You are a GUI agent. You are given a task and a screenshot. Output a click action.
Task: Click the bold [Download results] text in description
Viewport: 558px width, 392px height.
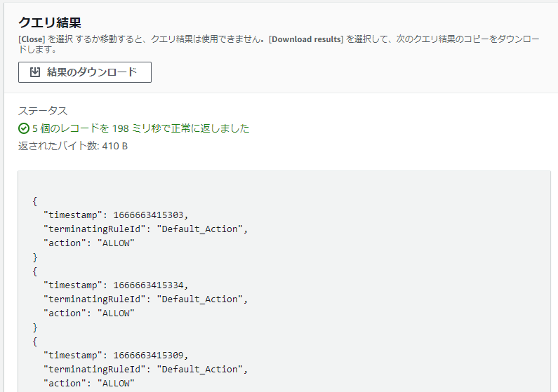(x=306, y=39)
